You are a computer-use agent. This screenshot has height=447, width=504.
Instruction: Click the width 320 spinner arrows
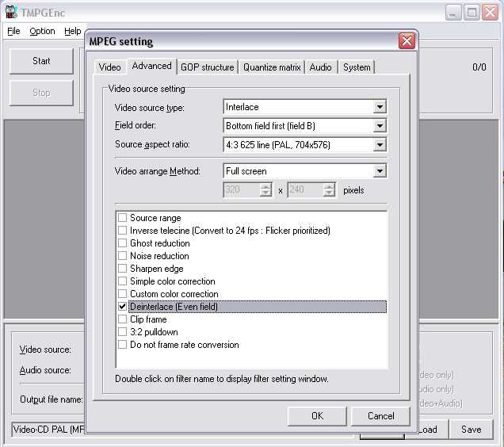(265, 189)
